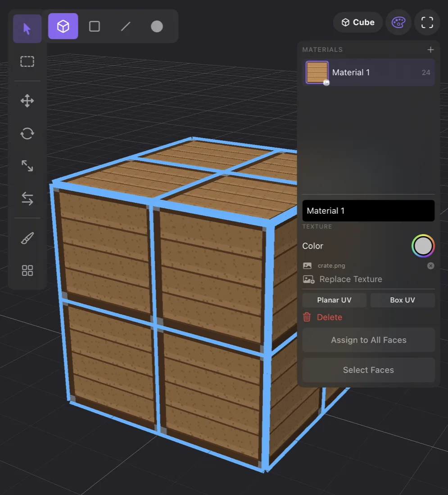
Task: Select the paint brush tool
Action: point(27,238)
